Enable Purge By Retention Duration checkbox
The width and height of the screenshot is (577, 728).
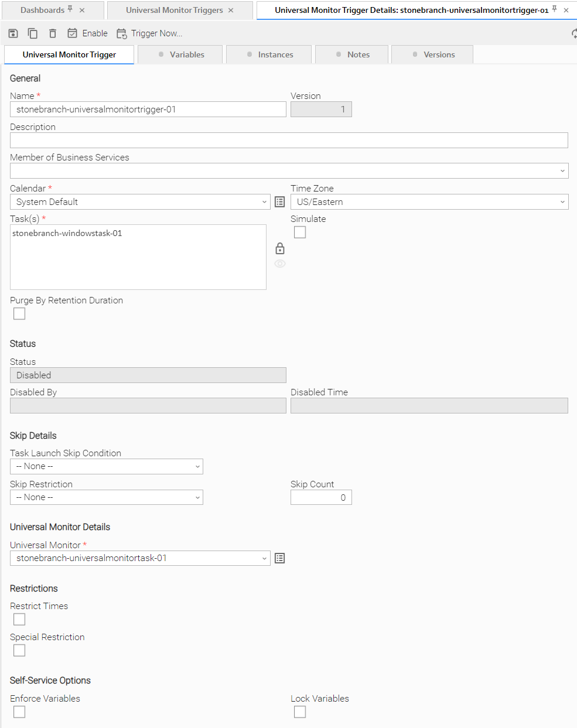[19, 314]
